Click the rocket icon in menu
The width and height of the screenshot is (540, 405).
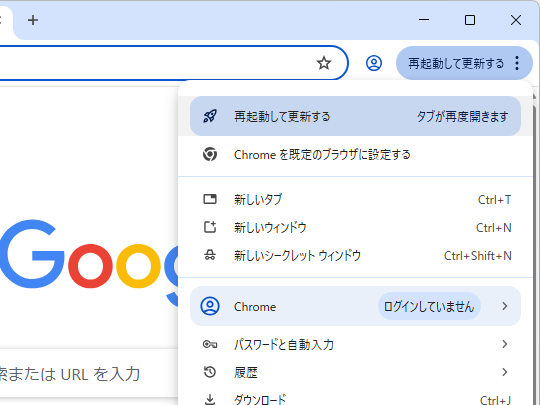pyautogui.click(x=210, y=116)
